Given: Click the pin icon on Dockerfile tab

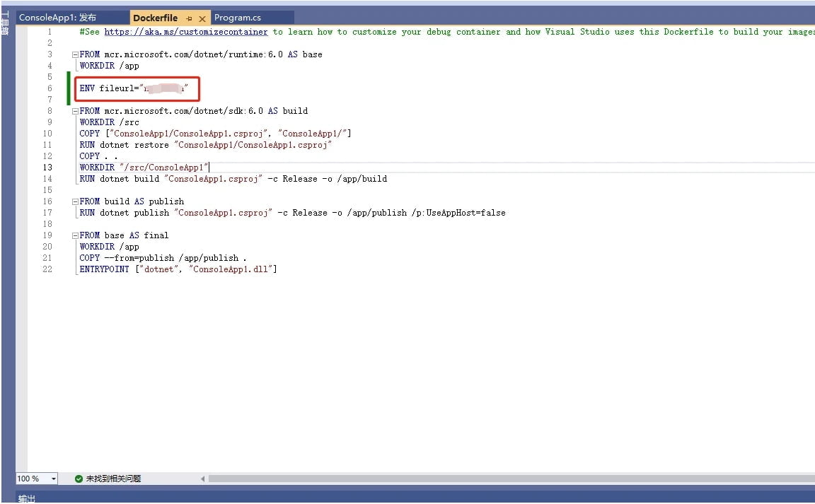Looking at the screenshot, I should coord(189,18).
